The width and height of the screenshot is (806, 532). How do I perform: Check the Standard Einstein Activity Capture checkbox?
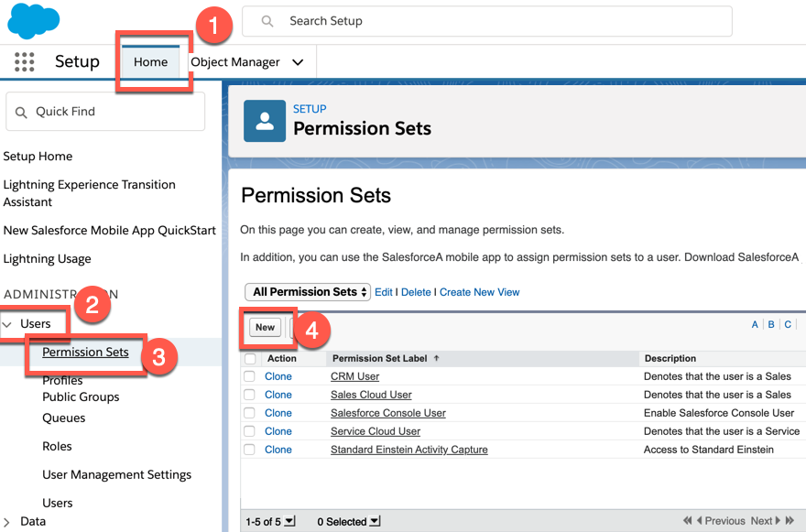coord(249,450)
